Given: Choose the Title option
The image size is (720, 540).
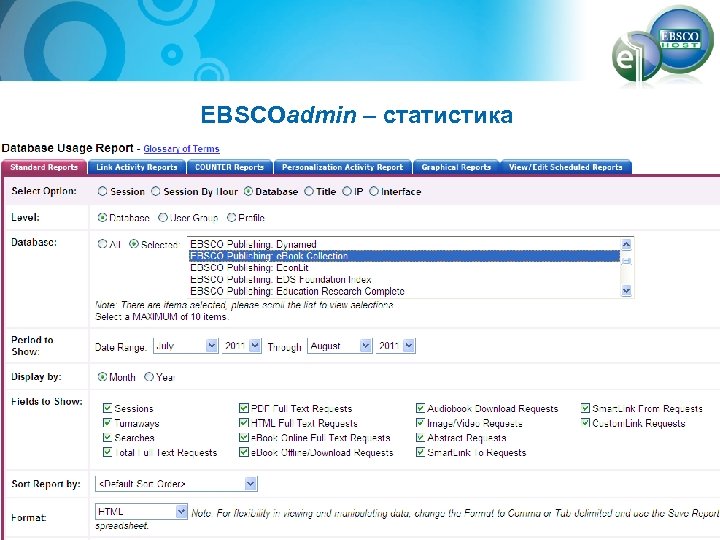Looking at the screenshot, I should tap(309, 191).
